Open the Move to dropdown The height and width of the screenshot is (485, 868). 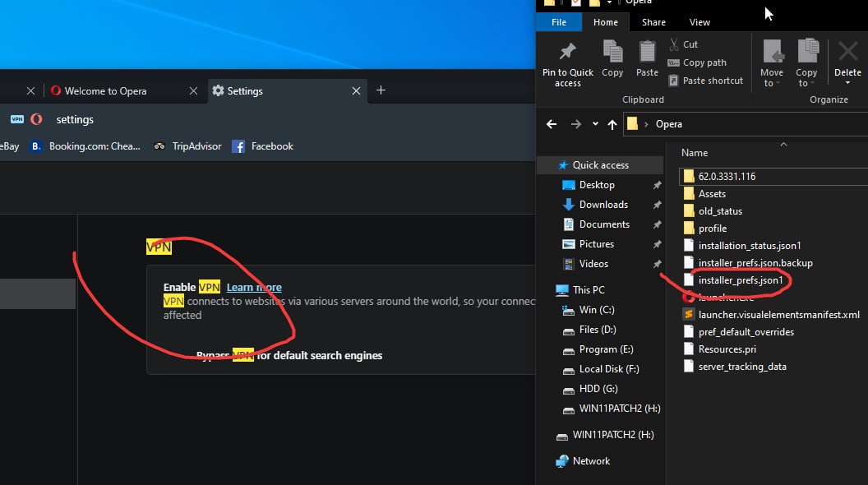pyautogui.click(x=772, y=63)
